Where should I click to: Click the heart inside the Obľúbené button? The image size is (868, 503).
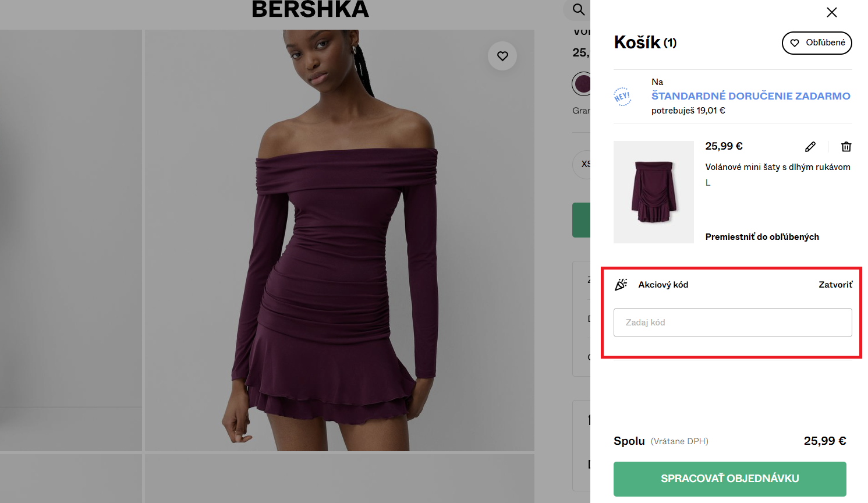[x=795, y=42]
